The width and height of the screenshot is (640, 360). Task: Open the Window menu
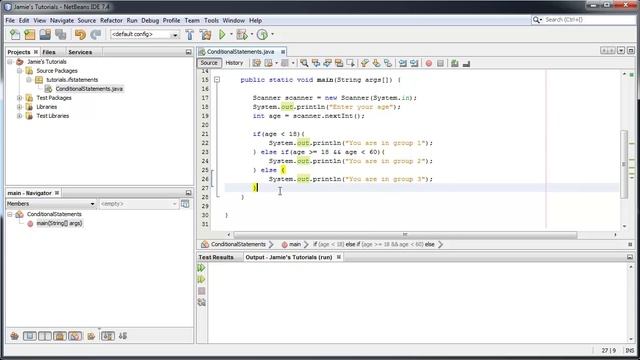coord(233,20)
